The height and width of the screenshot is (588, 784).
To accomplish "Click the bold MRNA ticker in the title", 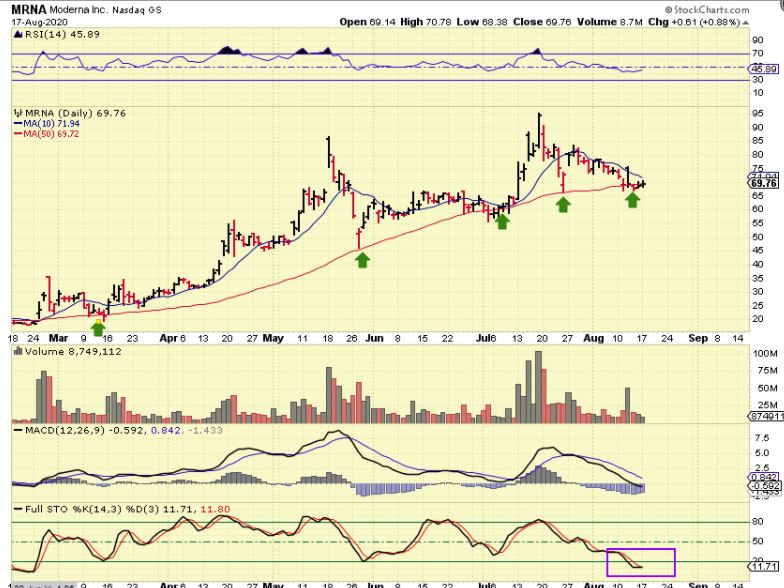I will point(28,10).
